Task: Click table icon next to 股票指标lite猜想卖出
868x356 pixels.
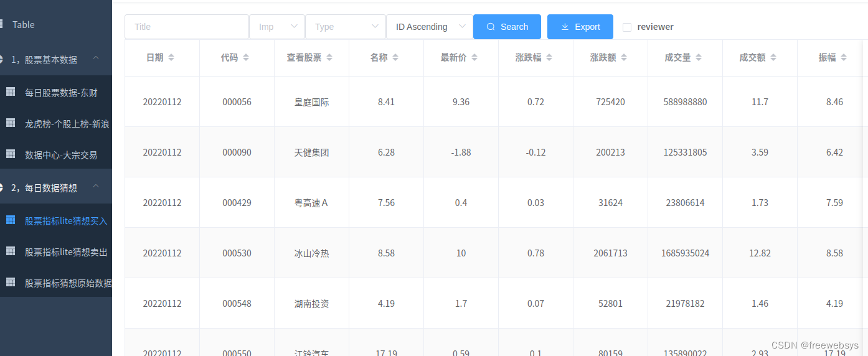Action: pos(11,251)
